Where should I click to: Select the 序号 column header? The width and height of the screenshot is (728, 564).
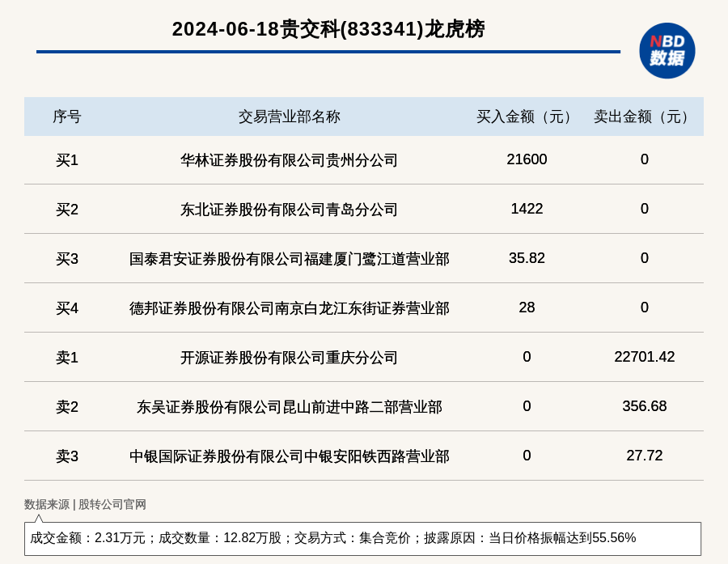pos(67,117)
